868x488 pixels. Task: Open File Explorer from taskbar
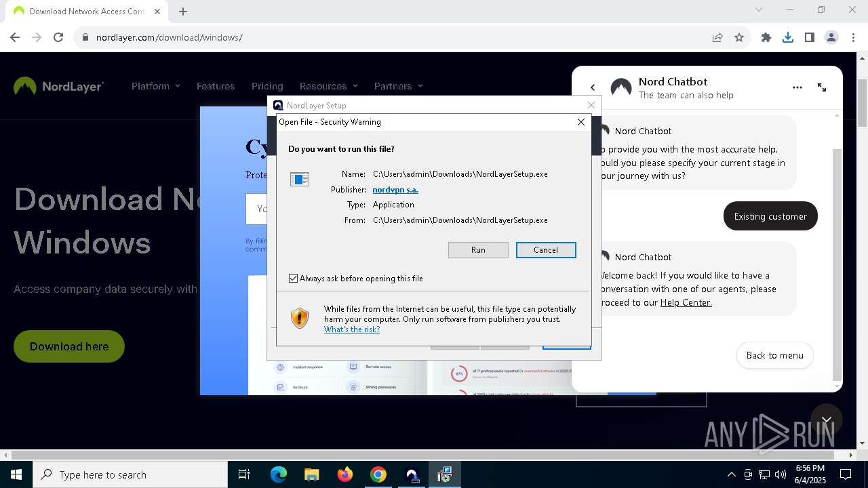311,474
